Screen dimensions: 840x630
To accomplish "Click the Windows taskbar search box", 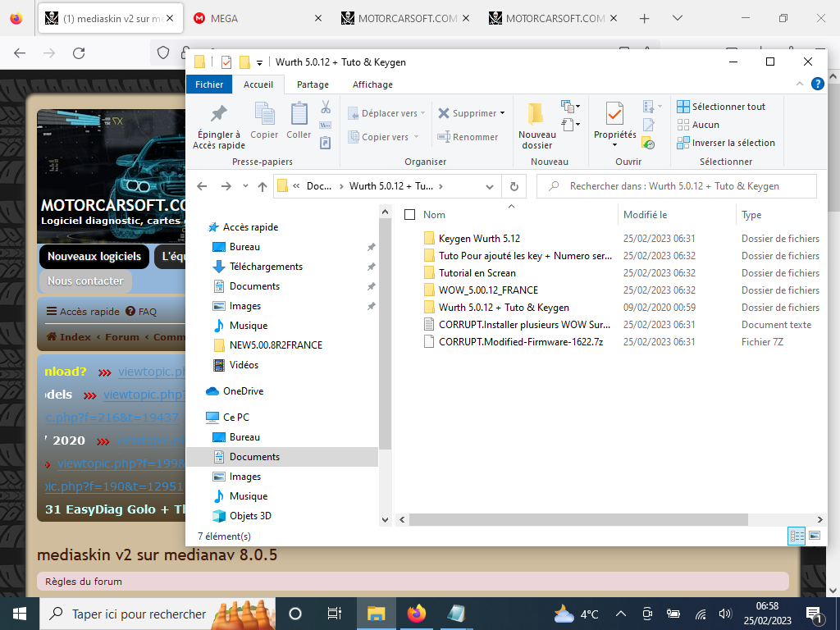I will click(157, 614).
